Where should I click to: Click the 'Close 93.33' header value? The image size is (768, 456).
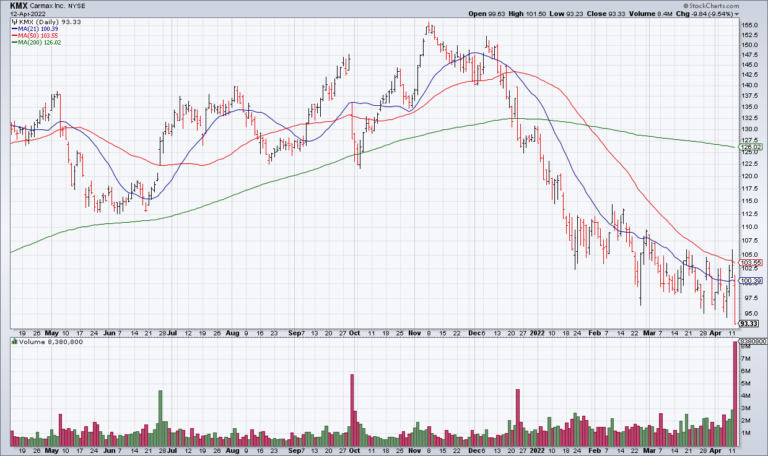[x=605, y=14]
